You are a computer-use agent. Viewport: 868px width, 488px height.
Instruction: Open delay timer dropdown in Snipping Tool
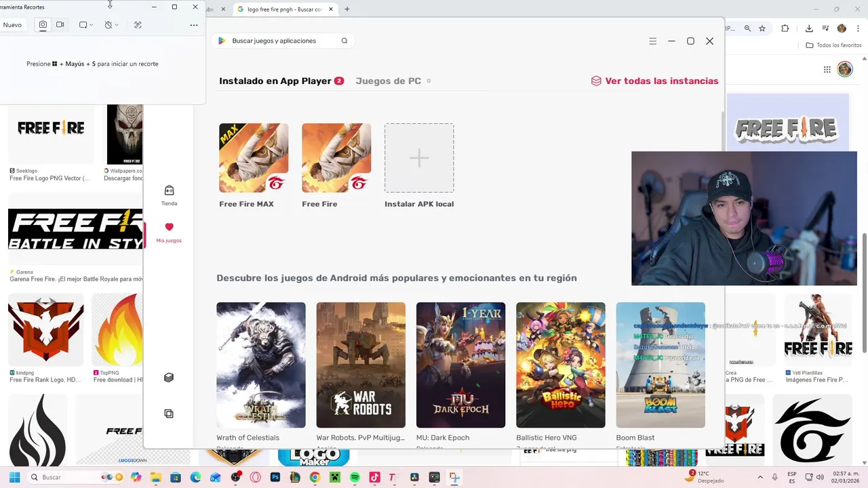click(x=111, y=24)
